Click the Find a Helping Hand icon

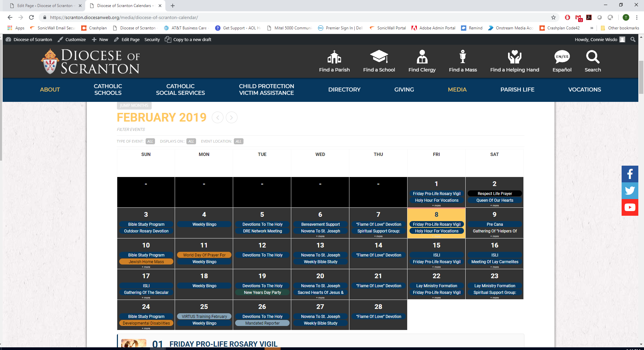[x=514, y=57]
